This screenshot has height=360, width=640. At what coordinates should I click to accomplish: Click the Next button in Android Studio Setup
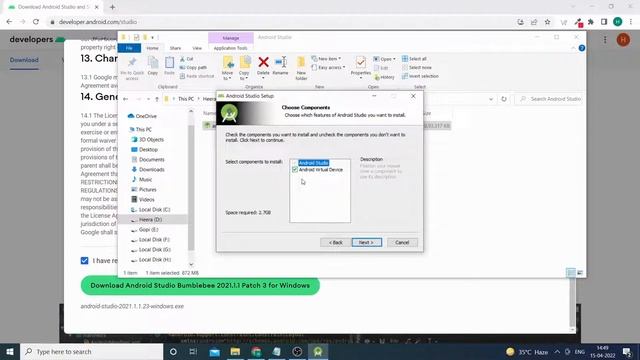click(367, 242)
